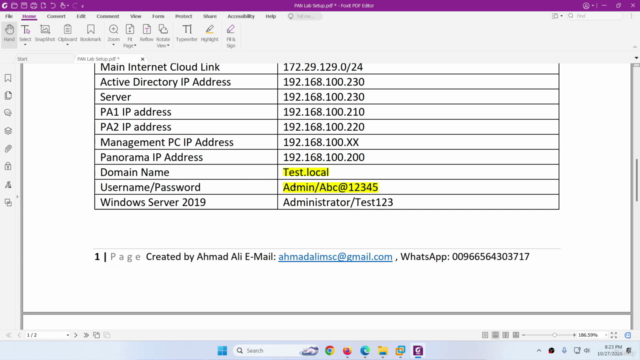Expand the Zoom dropdown arrow

point(113,44)
